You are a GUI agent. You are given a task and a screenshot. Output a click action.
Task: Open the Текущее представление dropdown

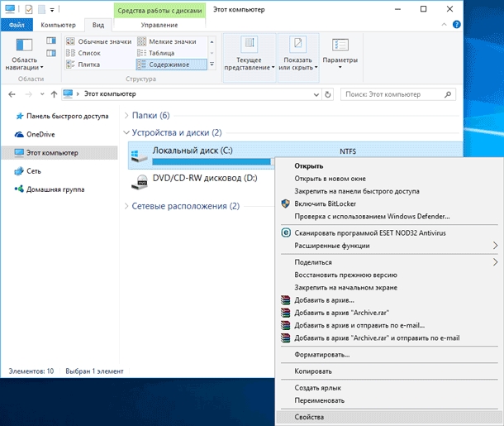click(x=249, y=53)
